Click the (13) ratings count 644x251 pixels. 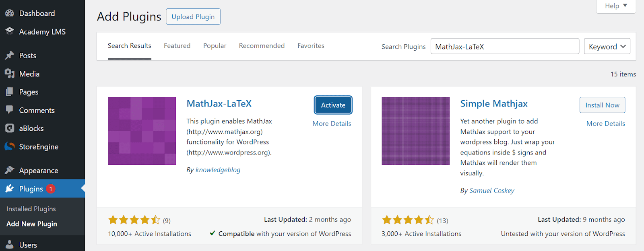coord(442,220)
